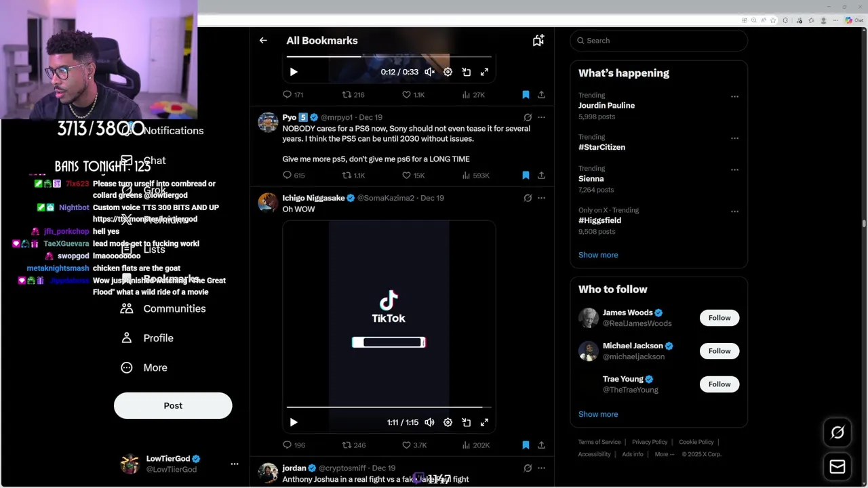Show more trends in What's happening

[598, 255]
